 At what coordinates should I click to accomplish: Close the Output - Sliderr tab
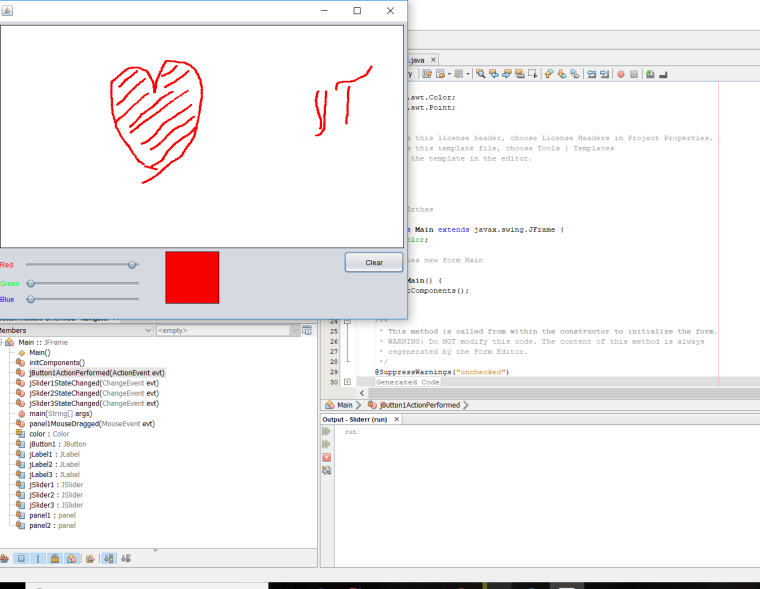tap(395, 419)
